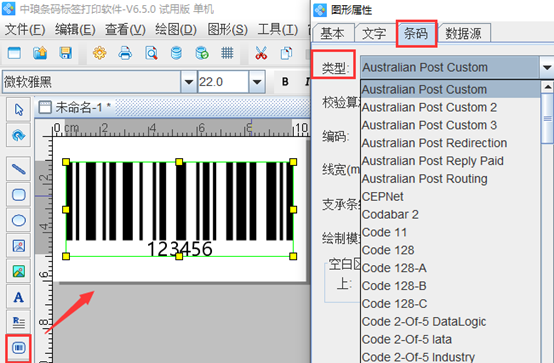Open the 文件(F) menu
554x363 pixels.
[x=25, y=29]
